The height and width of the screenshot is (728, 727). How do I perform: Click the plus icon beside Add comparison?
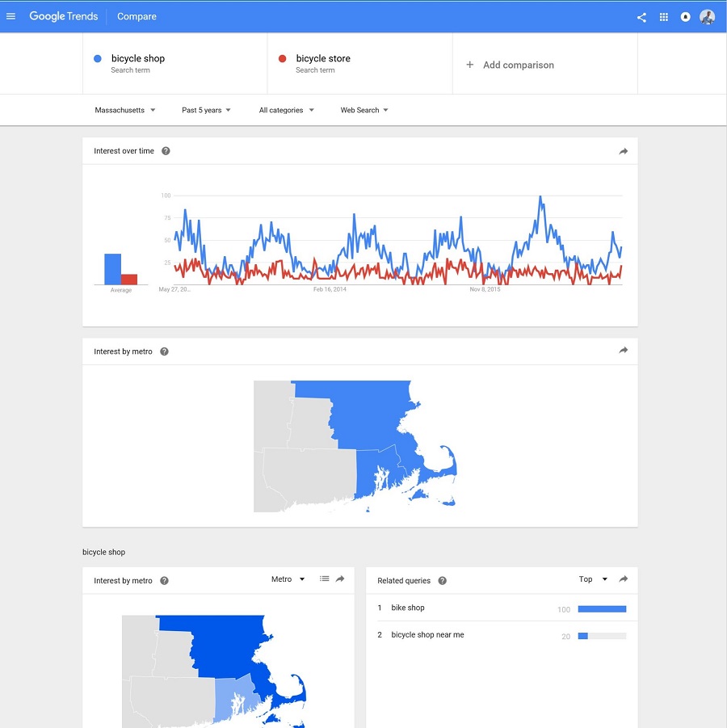(470, 65)
